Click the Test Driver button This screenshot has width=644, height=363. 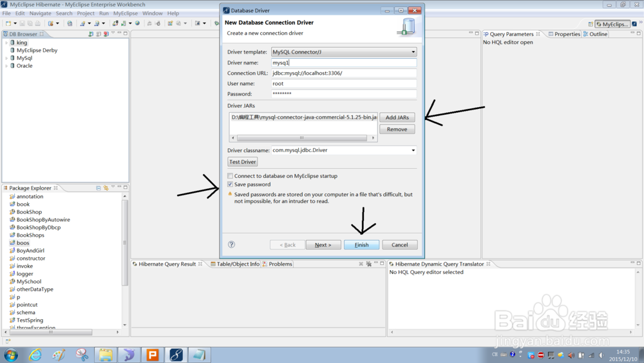(242, 162)
